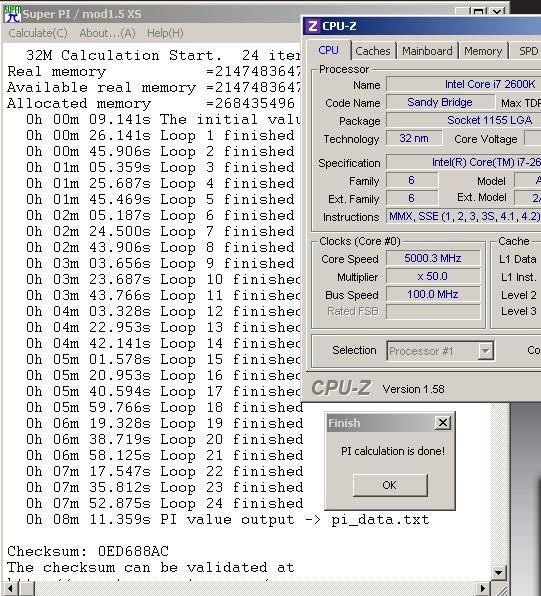
Task: Switch to the CPU tab in CPU-Z
Action: coord(328,50)
